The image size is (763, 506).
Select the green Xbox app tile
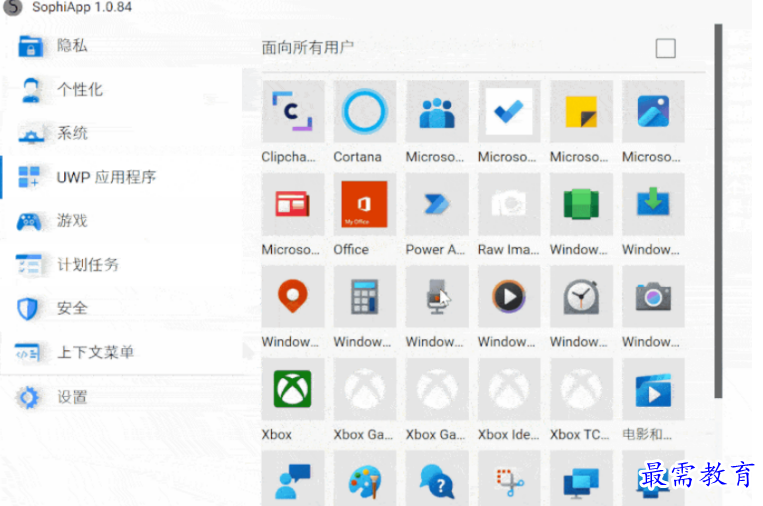(x=292, y=389)
